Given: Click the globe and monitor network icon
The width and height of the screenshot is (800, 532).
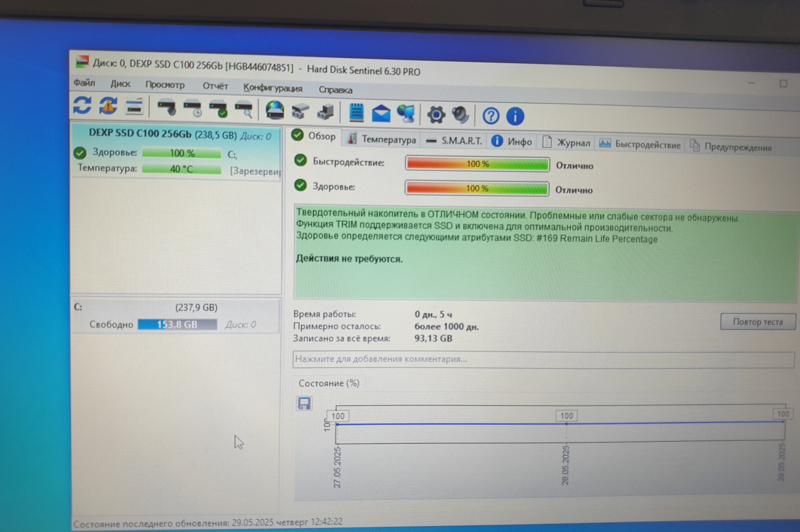Looking at the screenshot, I should [406, 114].
